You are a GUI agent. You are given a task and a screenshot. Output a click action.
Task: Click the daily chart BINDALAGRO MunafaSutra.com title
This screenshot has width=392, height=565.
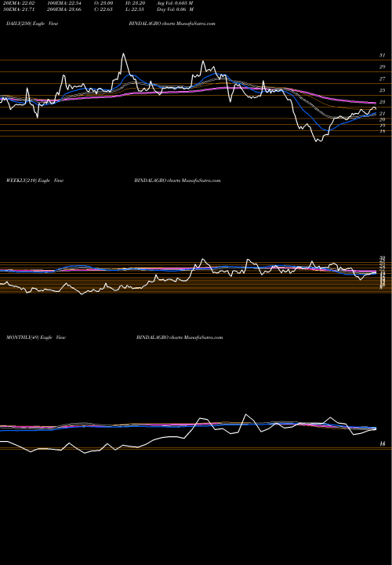click(x=172, y=24)
